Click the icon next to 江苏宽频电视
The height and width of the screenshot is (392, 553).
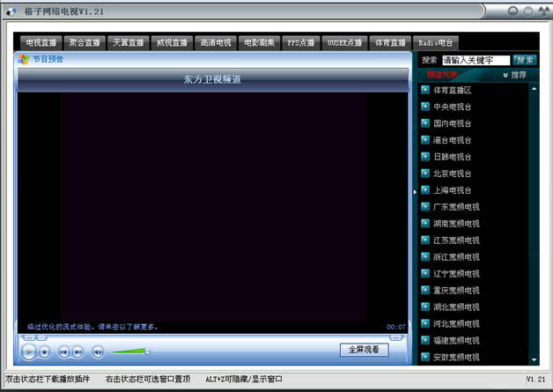tap(425, 240)
